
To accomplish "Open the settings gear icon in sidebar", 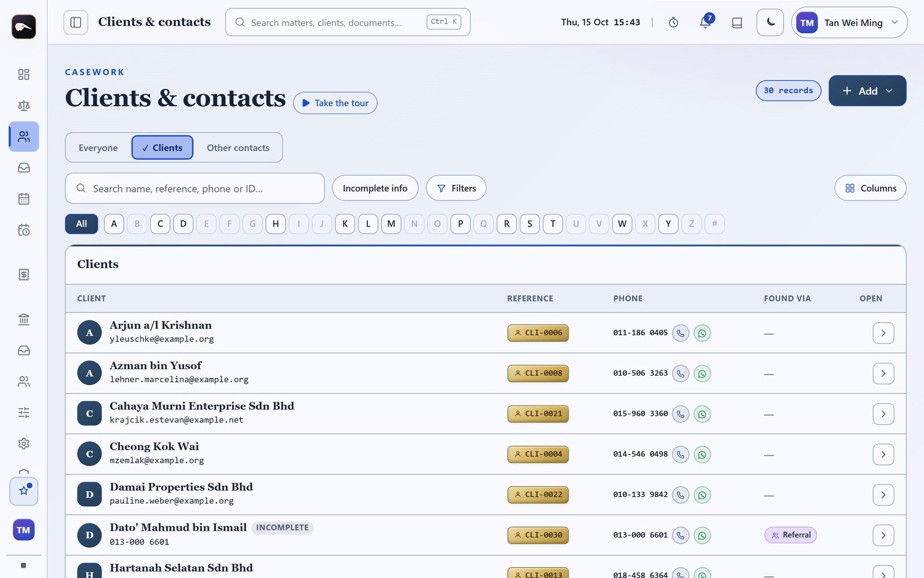I will (24, 443).
